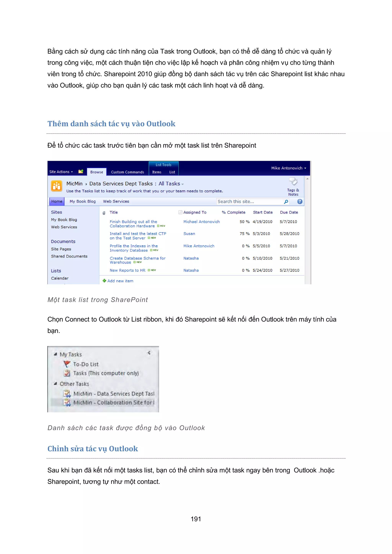Click the Lists sidebar heading

coord(56,271)
